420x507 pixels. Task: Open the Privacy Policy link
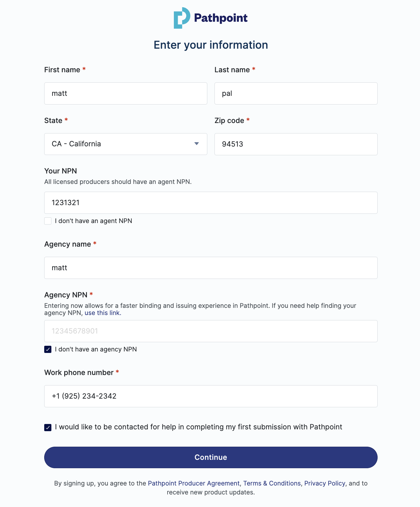click(325, 483)
